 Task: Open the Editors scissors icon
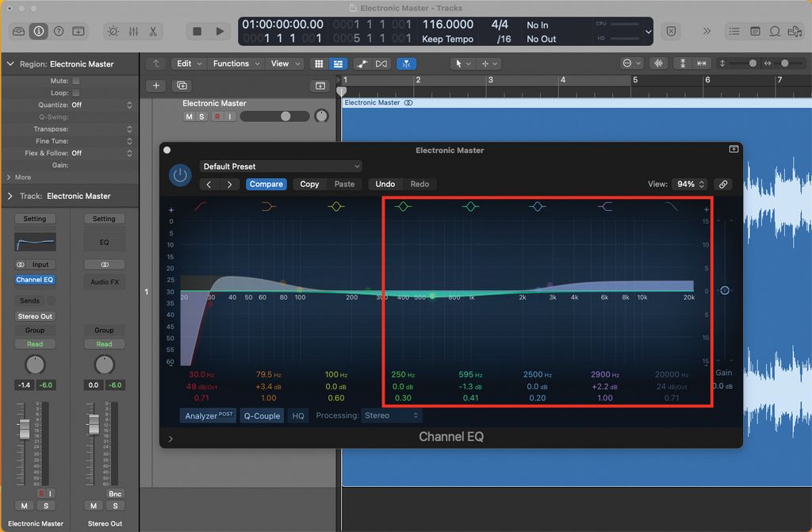[152, 31]
